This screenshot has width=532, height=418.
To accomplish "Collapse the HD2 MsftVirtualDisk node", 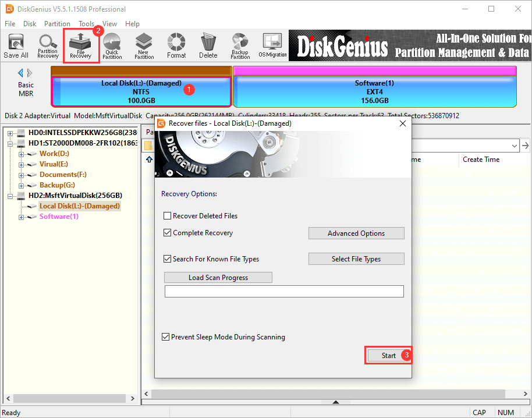I will (x=10, y=196).
